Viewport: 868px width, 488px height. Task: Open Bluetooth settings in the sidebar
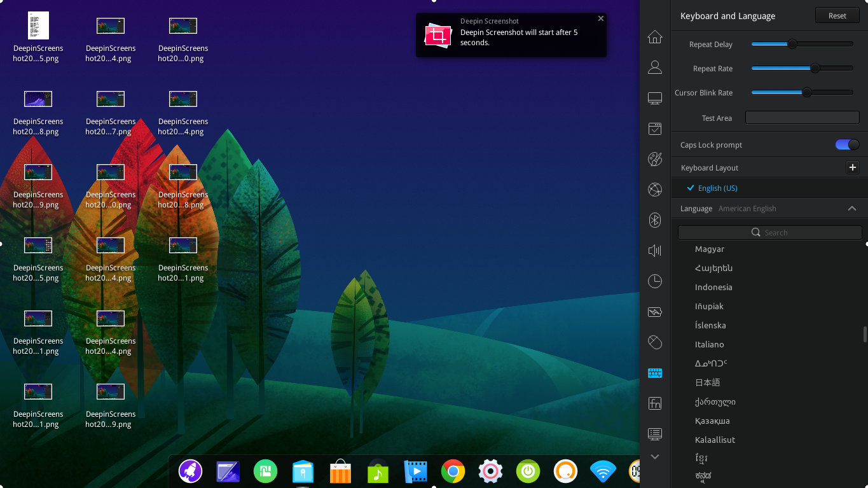click(654, 220)
